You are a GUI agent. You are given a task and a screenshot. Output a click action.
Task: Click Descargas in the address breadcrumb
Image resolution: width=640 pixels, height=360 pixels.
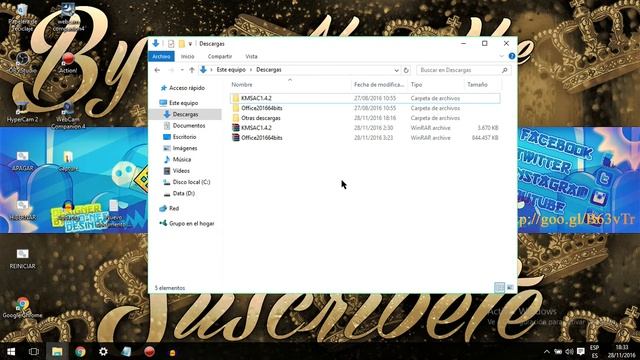(269, 70)
